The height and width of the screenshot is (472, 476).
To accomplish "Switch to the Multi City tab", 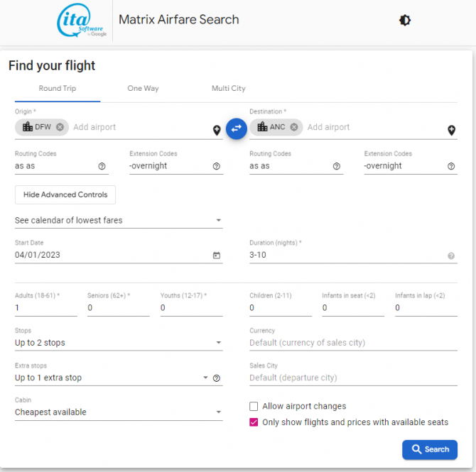I will (229, 89).
